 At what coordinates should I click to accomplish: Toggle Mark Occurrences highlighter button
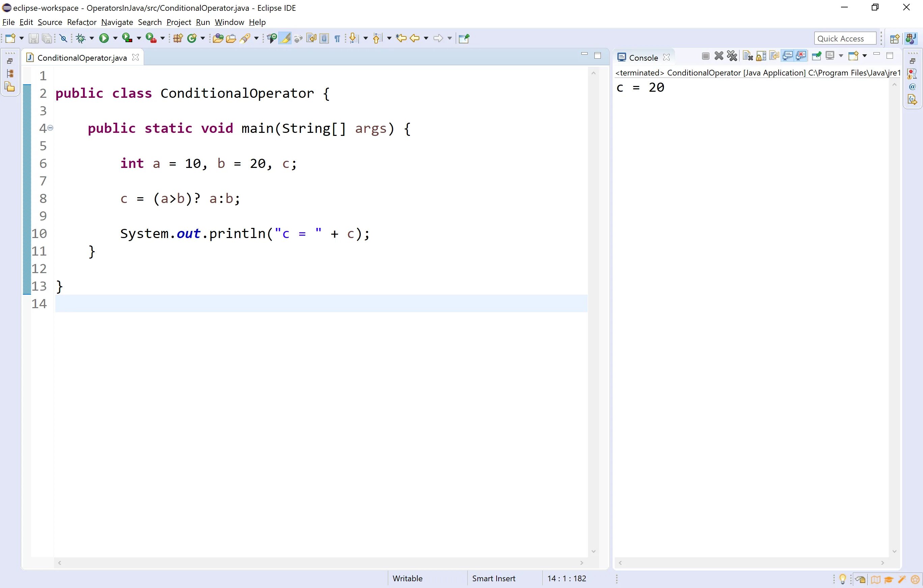pyautogui.click(x=285, y=38)
